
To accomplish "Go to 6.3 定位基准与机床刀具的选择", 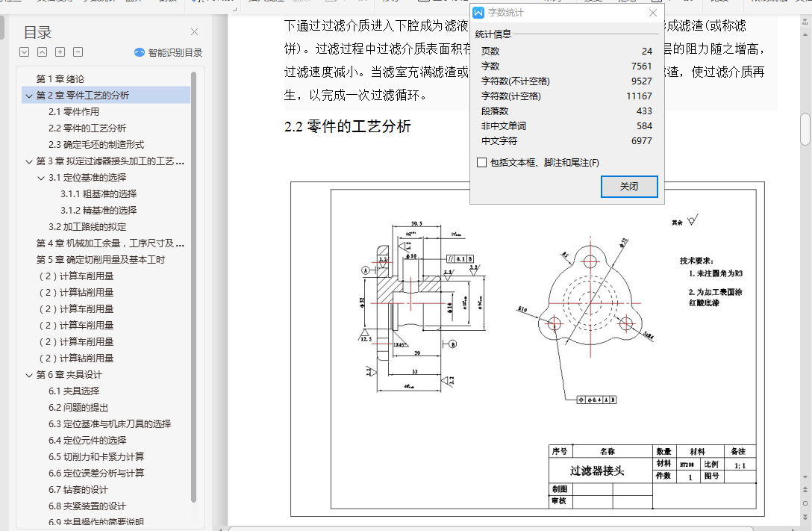I will click(x=110, y=423).
